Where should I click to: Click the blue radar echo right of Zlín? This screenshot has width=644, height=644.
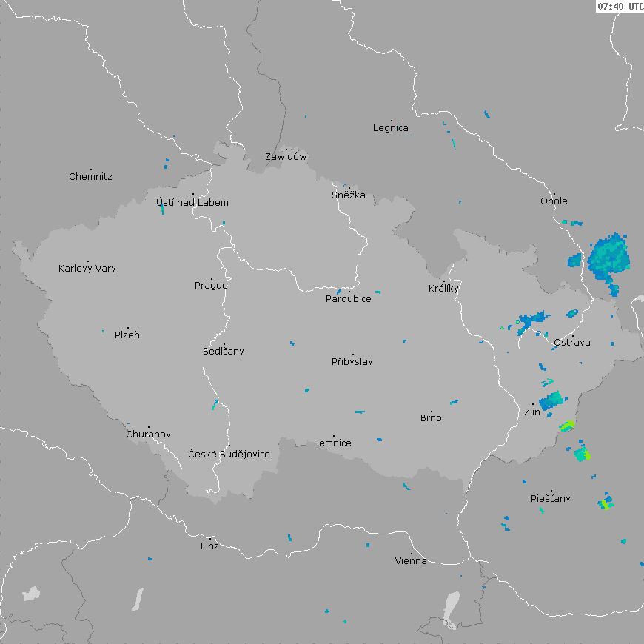pos(551,400)
